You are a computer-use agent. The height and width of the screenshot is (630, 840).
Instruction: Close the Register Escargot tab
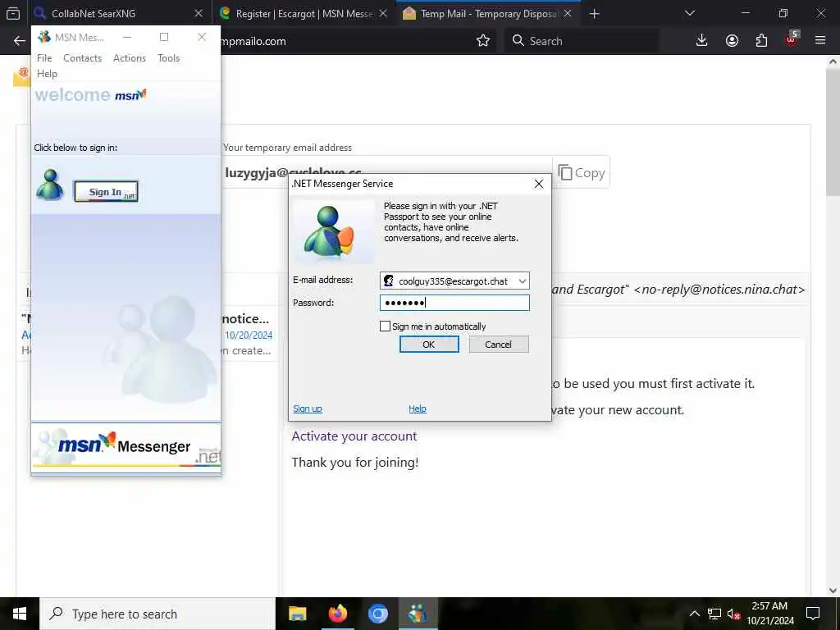tap(383, 13)
